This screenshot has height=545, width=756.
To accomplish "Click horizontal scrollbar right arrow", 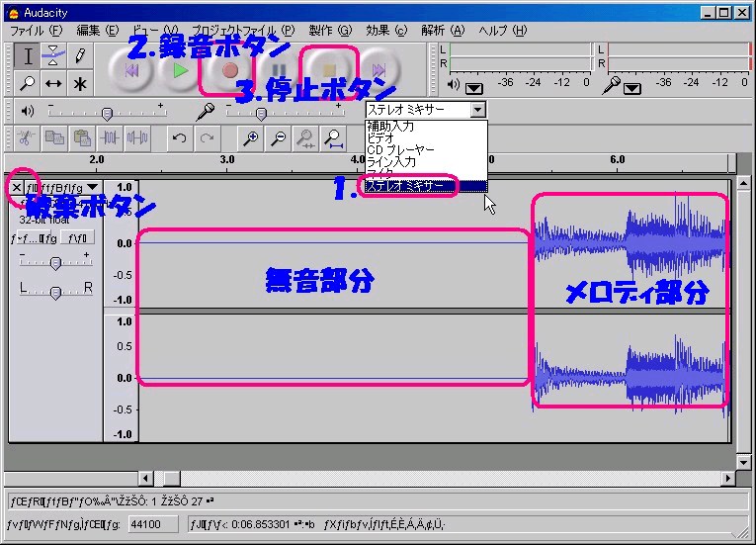I will (x=728, y=479).
